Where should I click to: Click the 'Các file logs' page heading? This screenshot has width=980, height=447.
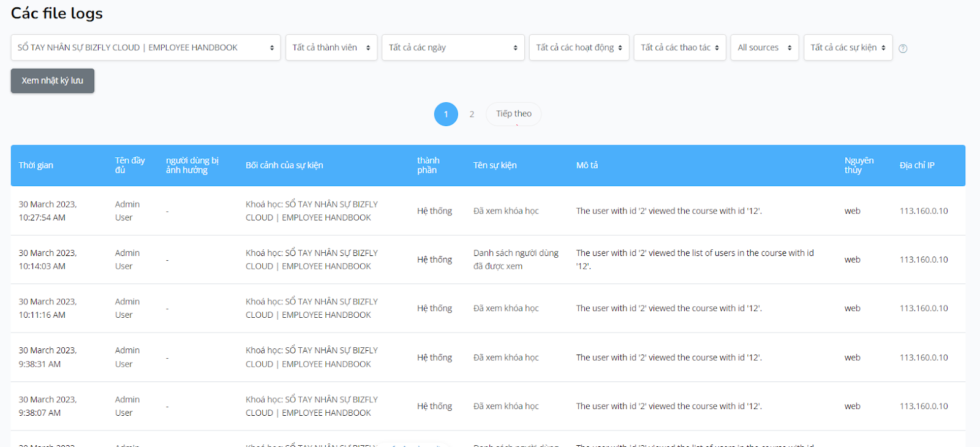pyautogui.click(x=57, y=13)
